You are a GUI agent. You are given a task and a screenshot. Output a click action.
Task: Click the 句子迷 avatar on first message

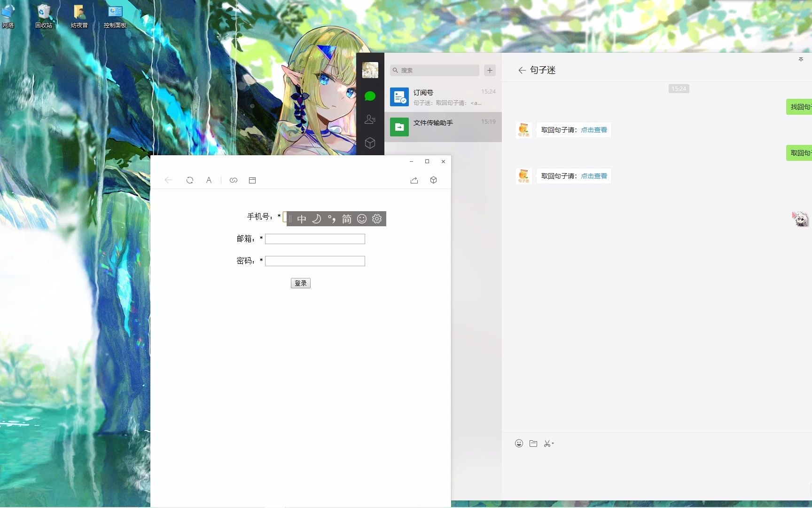(523, 130)
